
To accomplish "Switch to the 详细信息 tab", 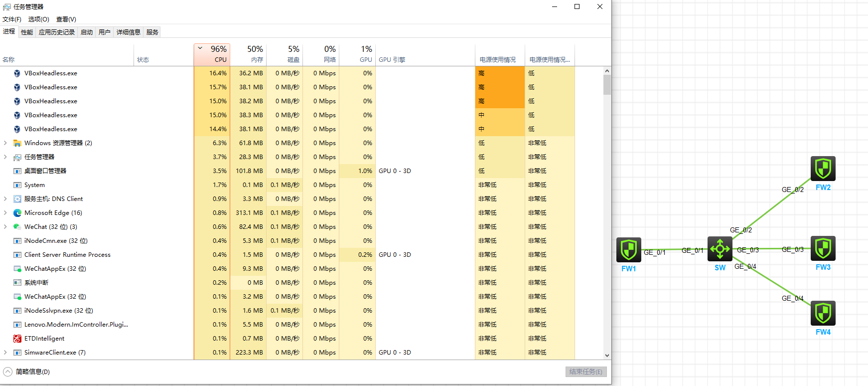I will [129, 32].
